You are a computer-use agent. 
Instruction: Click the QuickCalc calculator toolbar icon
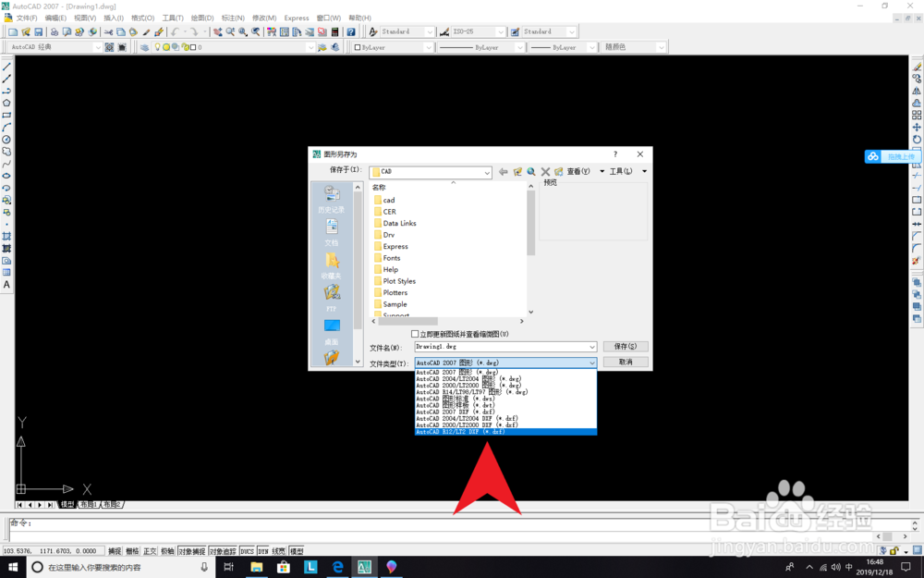pyautogui.click(x=334, y=31)
